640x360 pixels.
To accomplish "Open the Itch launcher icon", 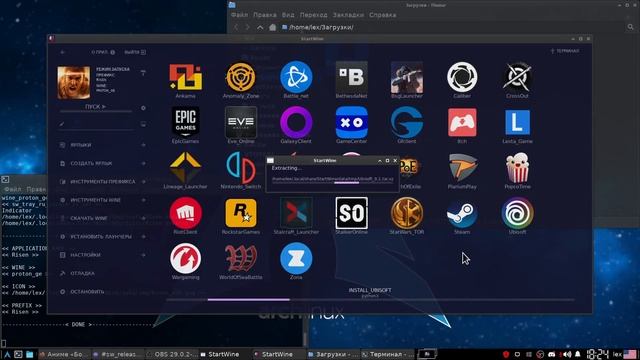I will [462, 122].
